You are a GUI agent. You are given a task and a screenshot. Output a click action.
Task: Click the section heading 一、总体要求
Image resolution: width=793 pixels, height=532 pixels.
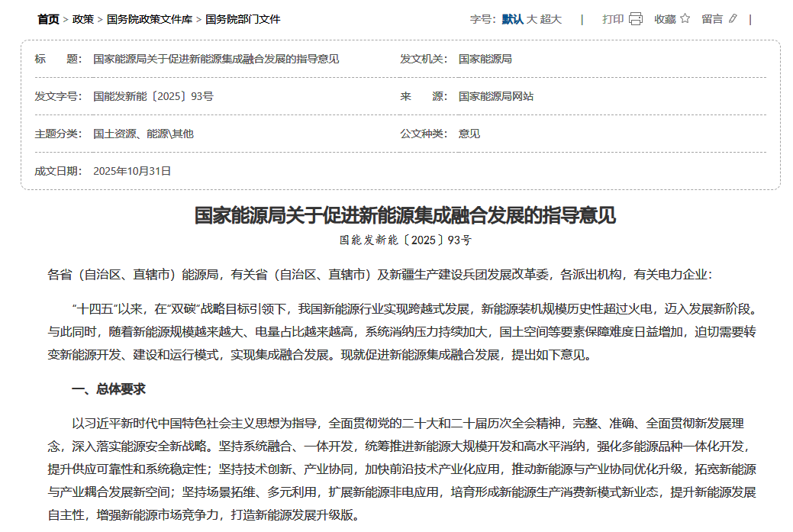pyautogui.click(x=108, y=389)
